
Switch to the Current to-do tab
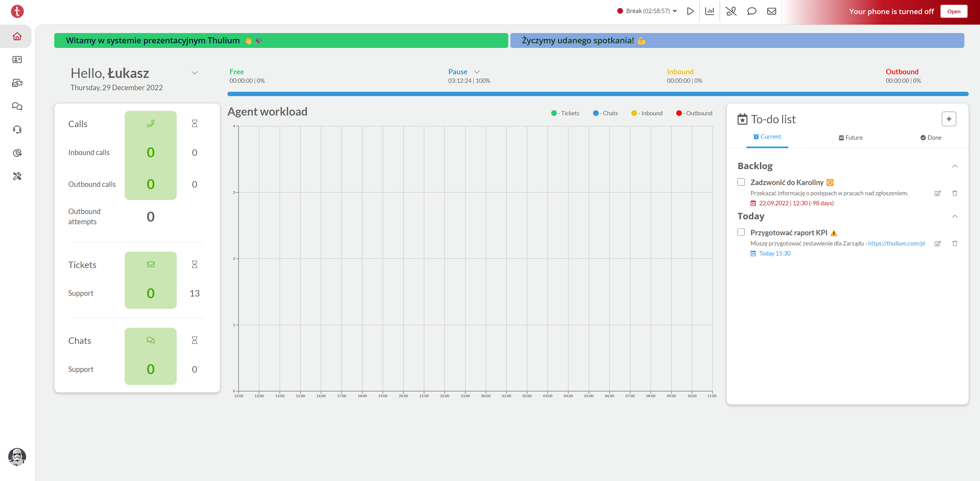click(x=767, y=137)
